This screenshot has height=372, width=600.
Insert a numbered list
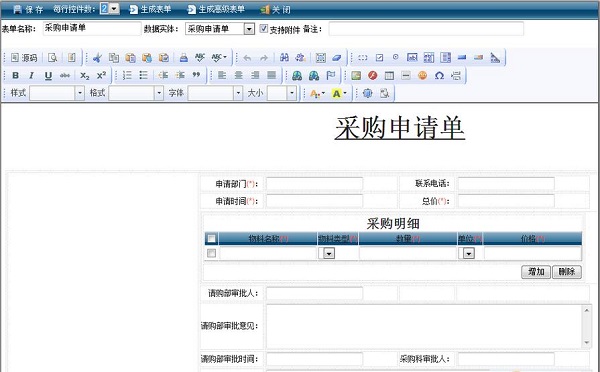coord(127,75)
